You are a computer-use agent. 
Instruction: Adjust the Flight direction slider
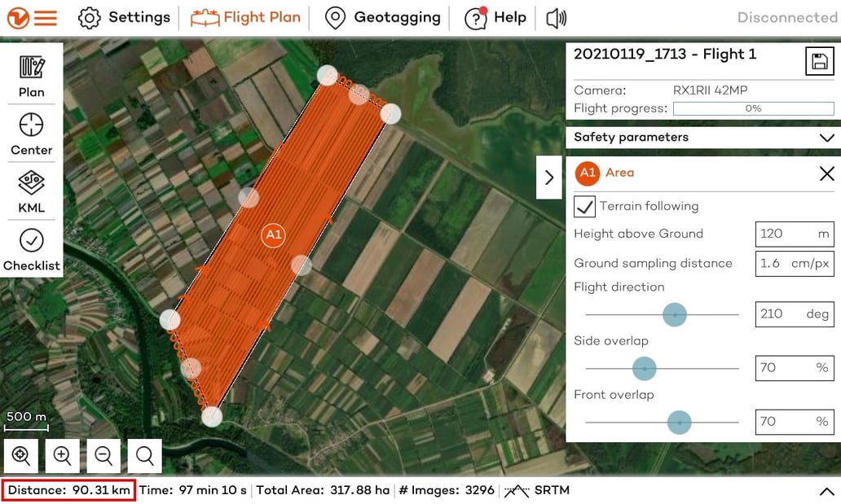click(x=674, y=314)
